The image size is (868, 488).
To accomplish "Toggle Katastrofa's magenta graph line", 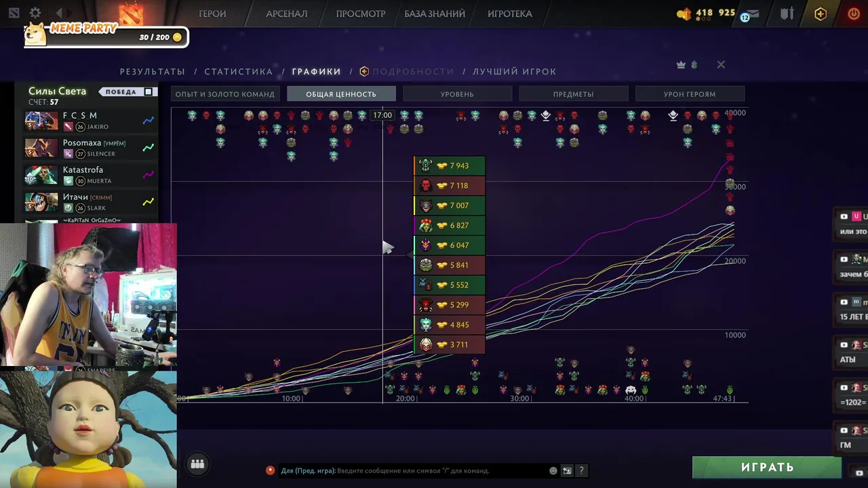I will [148, 175].
